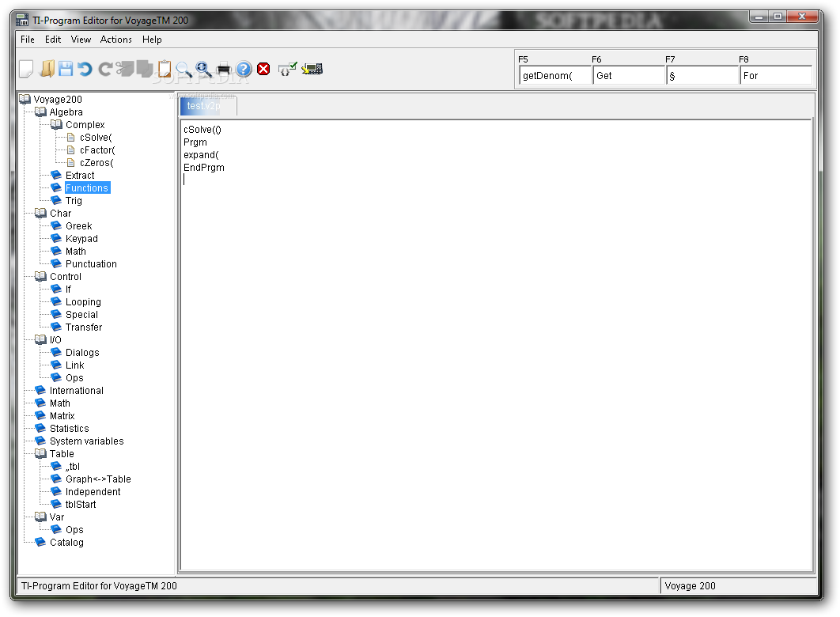Select the International category

pyautogui.click(x=77, y=391)
